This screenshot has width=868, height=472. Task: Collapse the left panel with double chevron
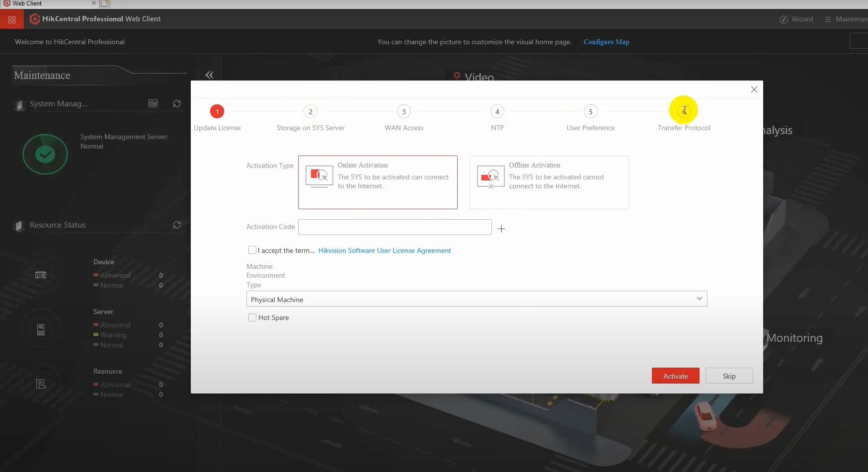(210, 75)
